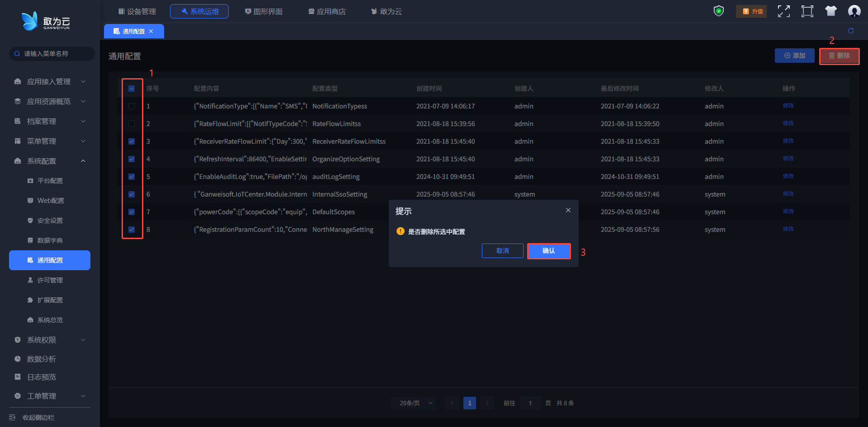Expand the 应用接入管理 sidebar menu
The height and width of the screenshot is (427, 868).
49,82
